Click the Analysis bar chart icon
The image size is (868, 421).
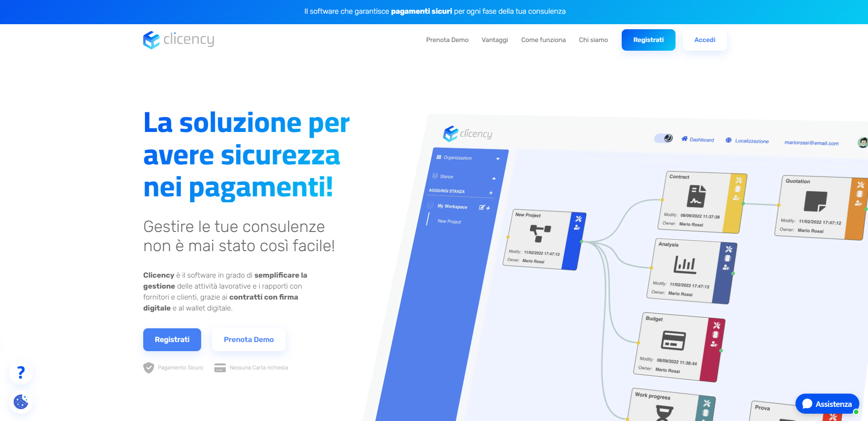(685, 264)
